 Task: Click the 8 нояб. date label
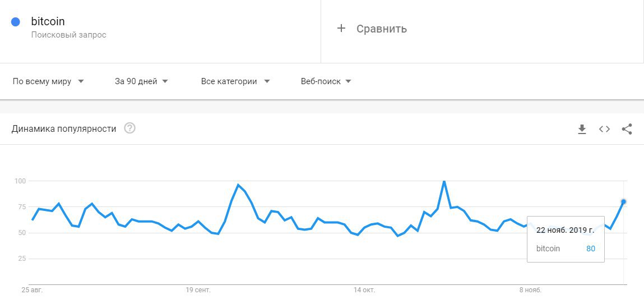click(x=531, y=290)
